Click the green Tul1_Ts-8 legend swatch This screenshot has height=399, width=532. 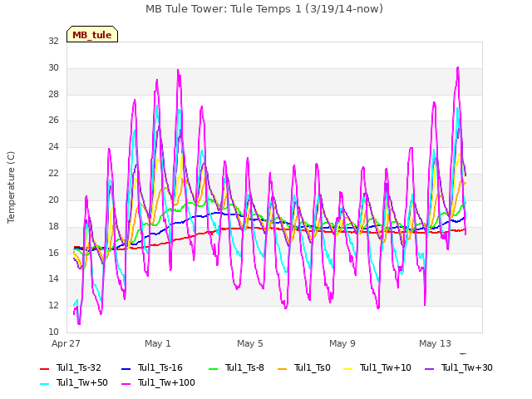click(x=213, y=369)
